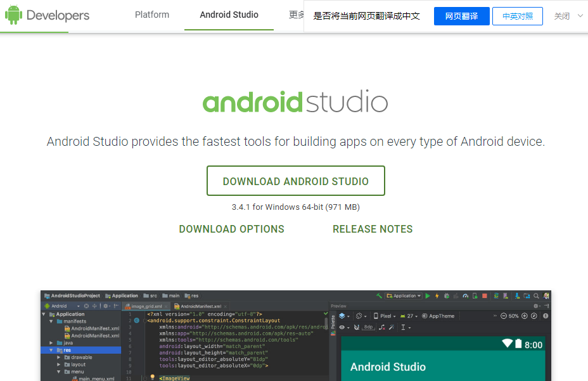Click the scroll-from-source target icon in Project panel
The image size is (588, 381).
(x=86, y=306)
